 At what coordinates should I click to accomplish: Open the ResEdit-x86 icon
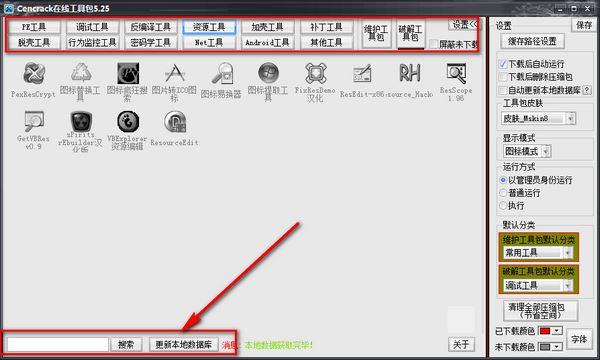362,73
